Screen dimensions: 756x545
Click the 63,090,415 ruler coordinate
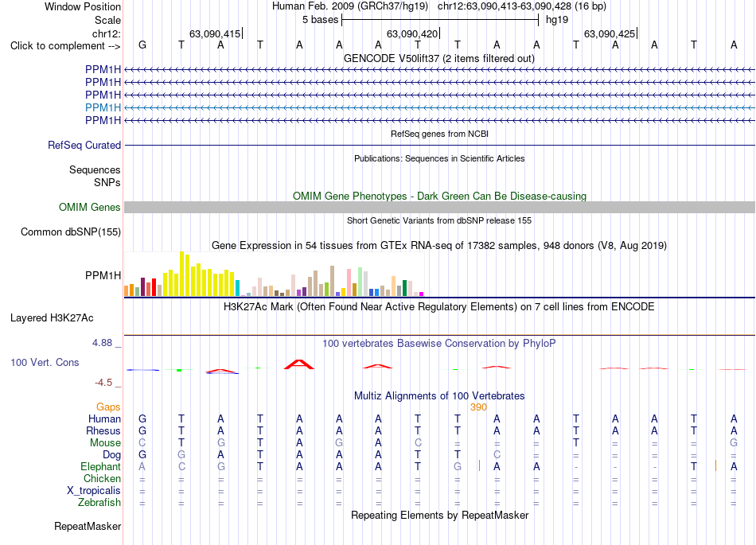[x=215, y=33]
